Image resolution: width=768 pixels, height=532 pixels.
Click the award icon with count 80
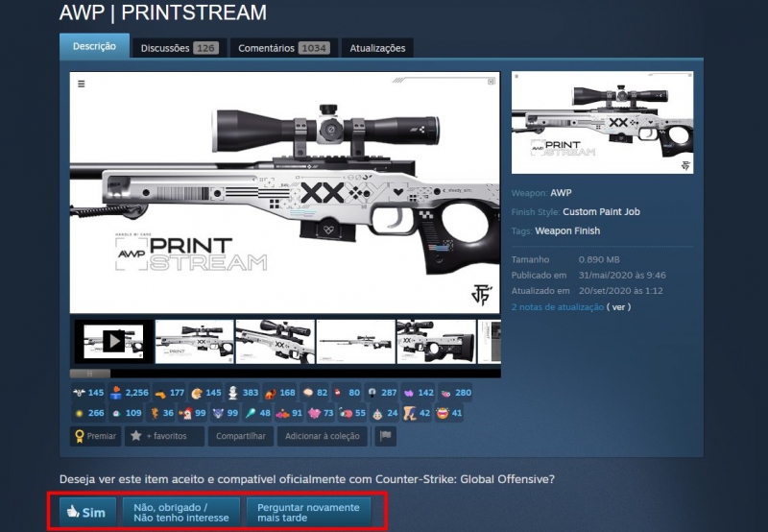point(347,393)
